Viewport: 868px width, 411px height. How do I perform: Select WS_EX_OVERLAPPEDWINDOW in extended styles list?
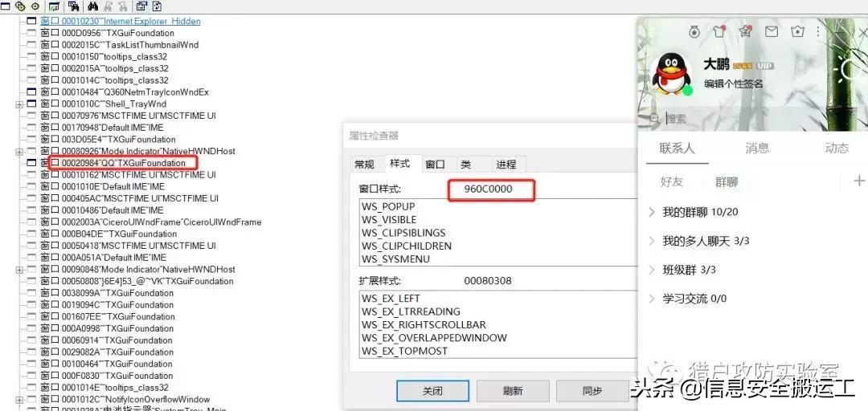435,338
